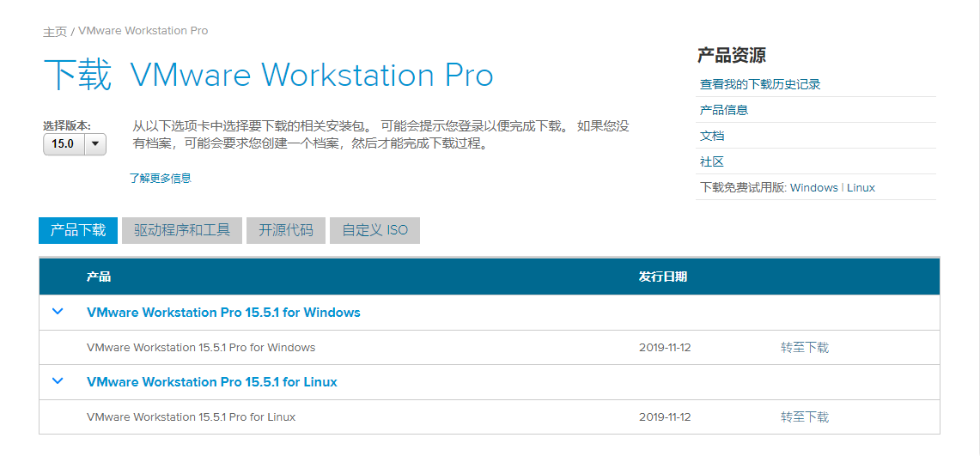Click the 产品 column header

point(99,277)
